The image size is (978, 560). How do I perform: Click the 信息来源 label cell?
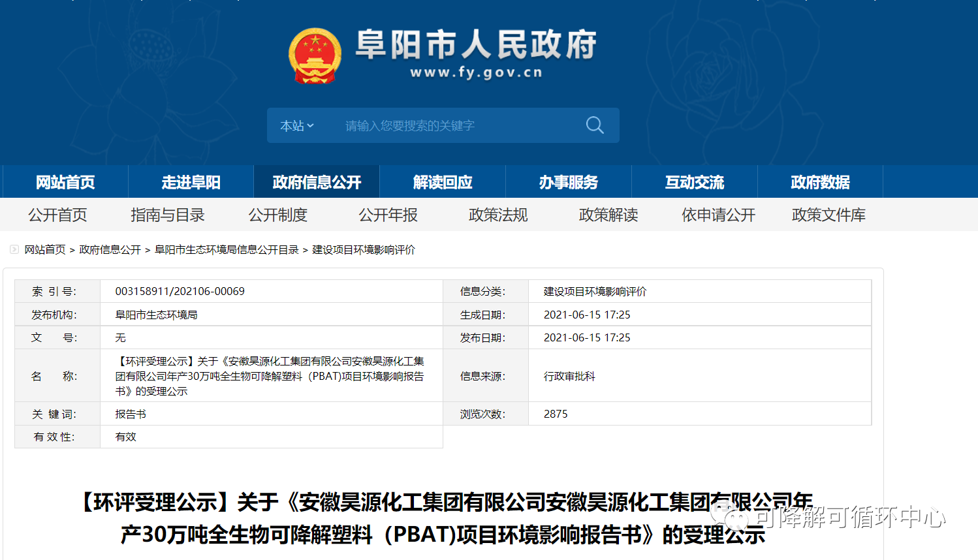486,376
